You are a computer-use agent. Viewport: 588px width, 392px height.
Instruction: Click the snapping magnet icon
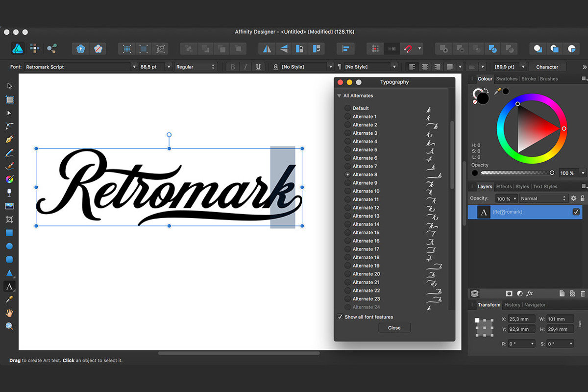[x=407, y=49]
